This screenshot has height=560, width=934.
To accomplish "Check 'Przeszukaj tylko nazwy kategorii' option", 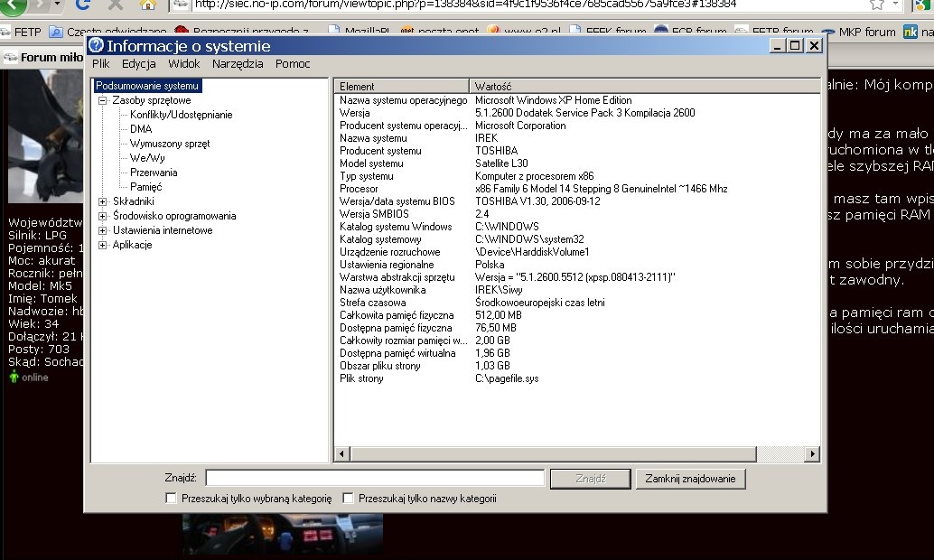I will pos(348,499).
